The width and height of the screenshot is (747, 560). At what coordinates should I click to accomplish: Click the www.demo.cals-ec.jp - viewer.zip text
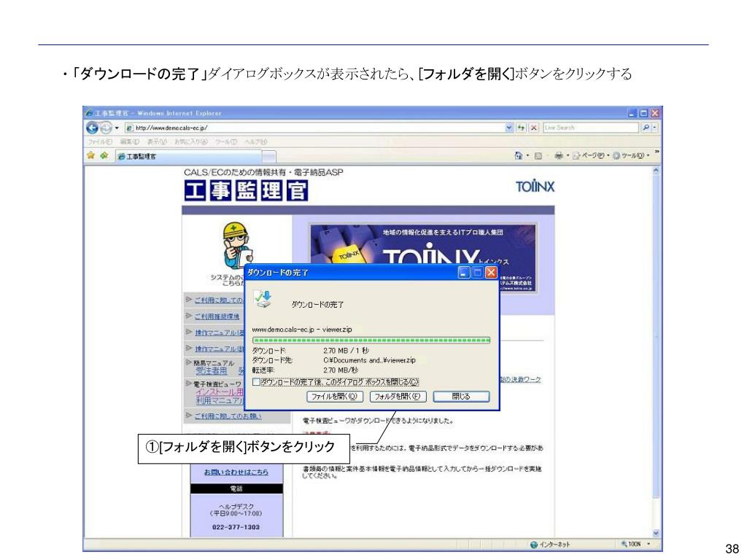coord(302,329)
